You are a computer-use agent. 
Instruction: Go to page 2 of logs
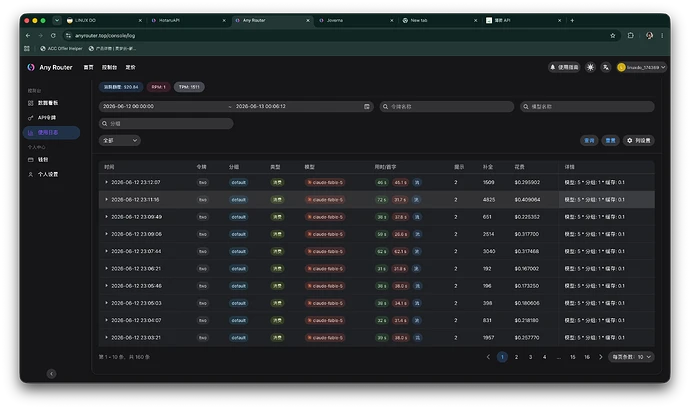516,357
